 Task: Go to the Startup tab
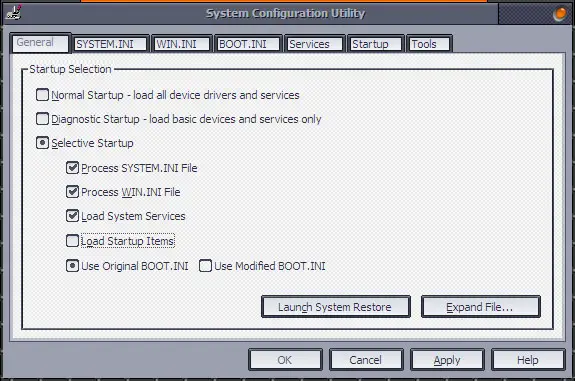376,44
